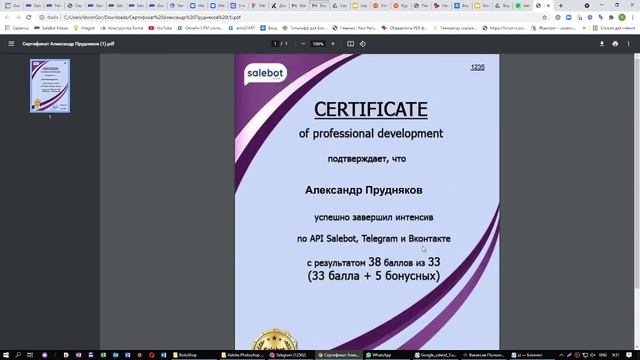Viewport: 640px width, 360px height.
Task: Close the active certificate tab
Action: [x=548, y=6]
